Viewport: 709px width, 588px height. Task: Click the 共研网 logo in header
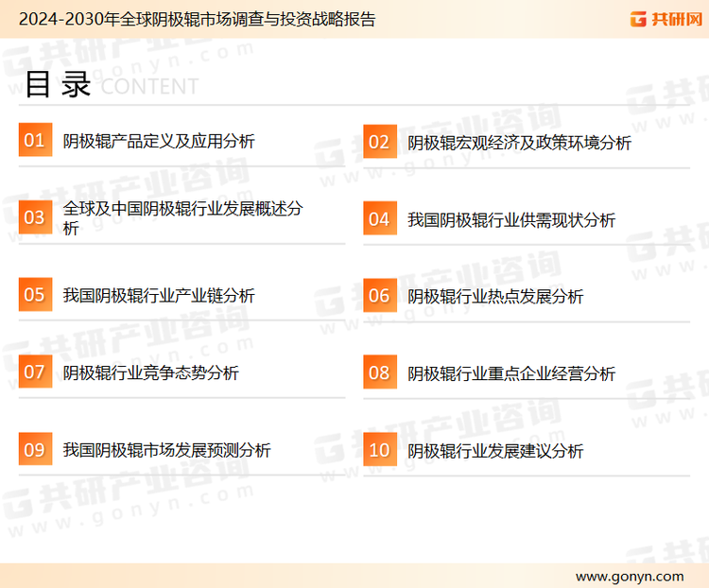tap(666, 19)
